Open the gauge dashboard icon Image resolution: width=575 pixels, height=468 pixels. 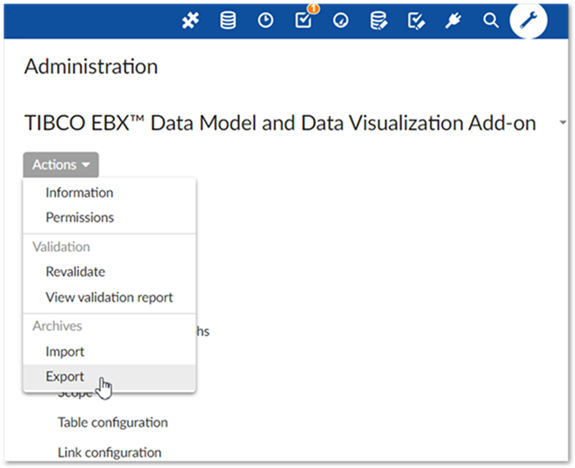[x=341, y=21]
